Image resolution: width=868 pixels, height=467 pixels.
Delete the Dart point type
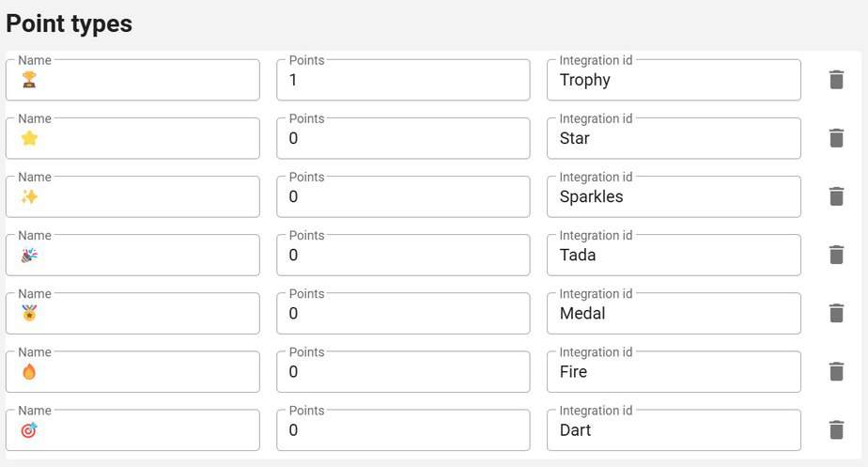tap(836, 429)
